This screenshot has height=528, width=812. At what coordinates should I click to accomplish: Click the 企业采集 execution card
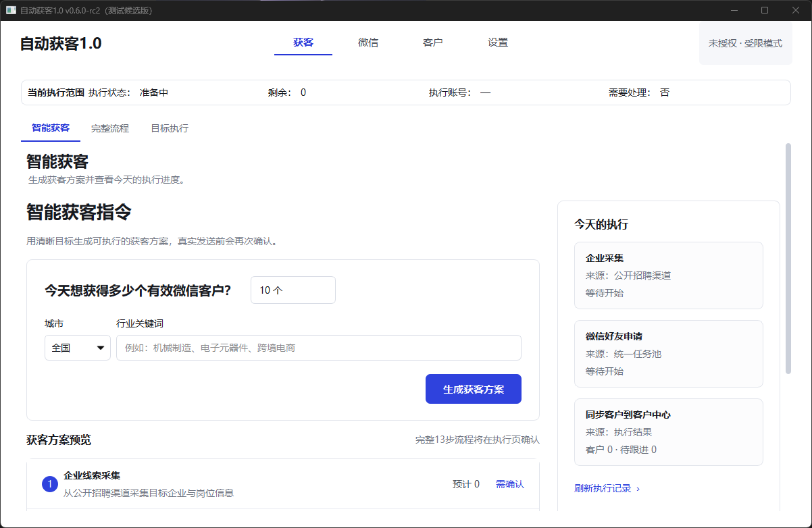[669, 275]
